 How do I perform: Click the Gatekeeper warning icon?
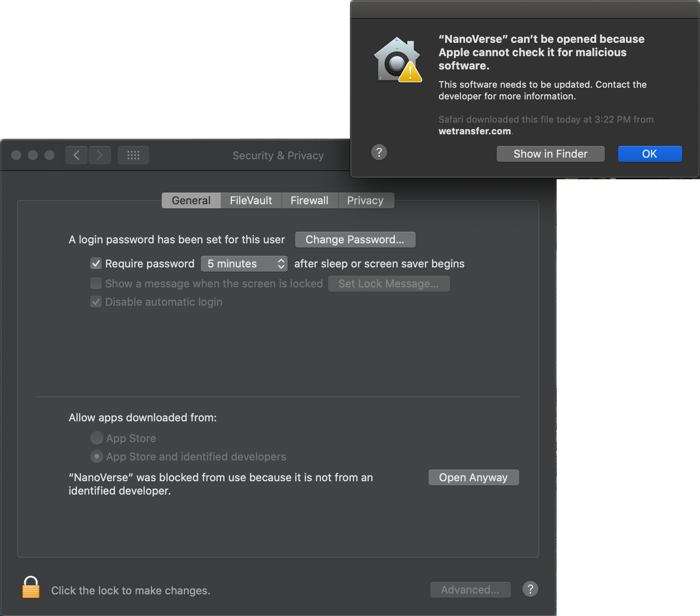pos(398,61)
